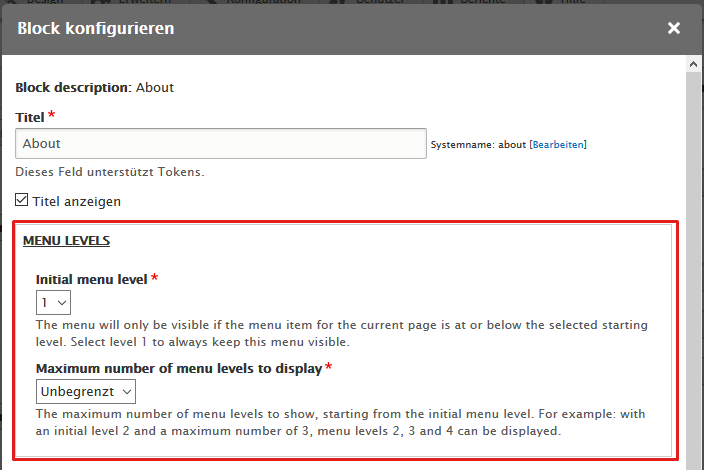Uncheck the Titel anzeigen checkbox

point(22,201)
